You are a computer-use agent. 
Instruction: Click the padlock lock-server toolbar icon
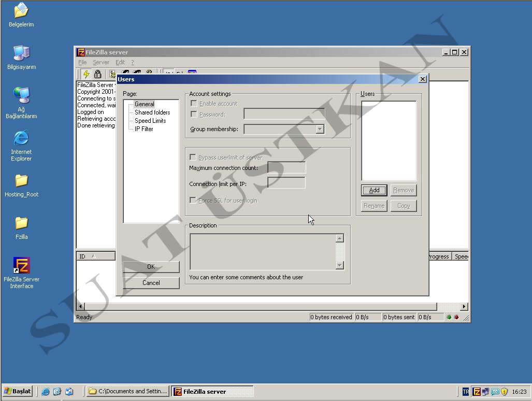point(98,74)
